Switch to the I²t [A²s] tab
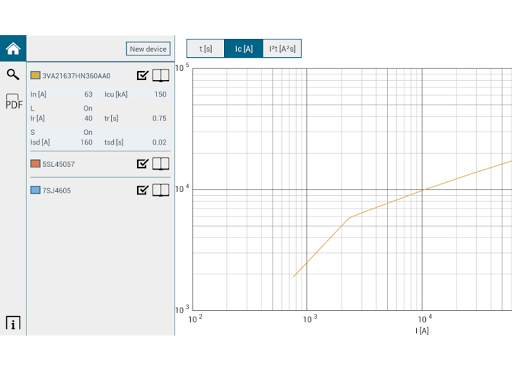Viewport: 512px width, 371px height. coord(282,49)
